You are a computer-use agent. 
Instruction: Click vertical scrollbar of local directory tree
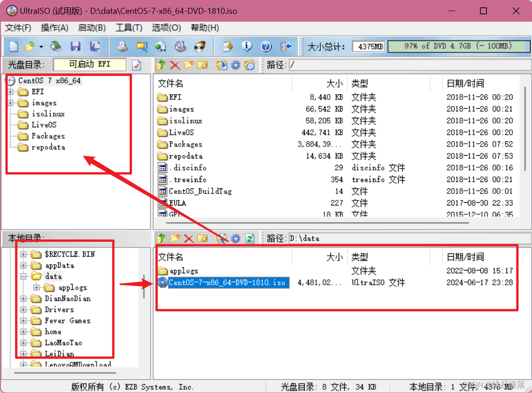[144, 287]
